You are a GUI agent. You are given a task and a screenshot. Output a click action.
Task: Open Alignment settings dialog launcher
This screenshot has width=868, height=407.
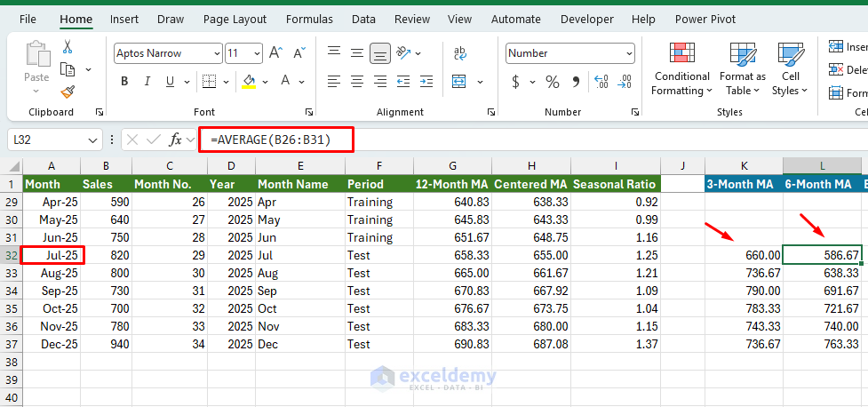(491, 112)
